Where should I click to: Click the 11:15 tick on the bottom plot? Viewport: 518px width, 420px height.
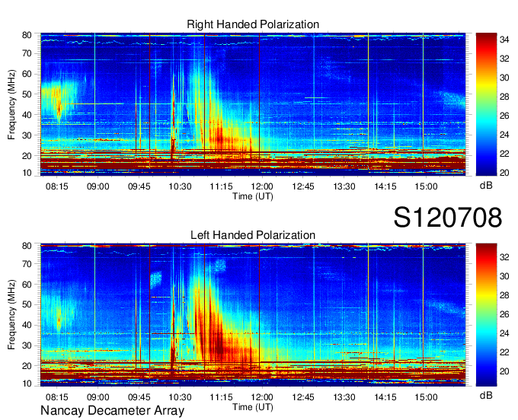point(221,397)
